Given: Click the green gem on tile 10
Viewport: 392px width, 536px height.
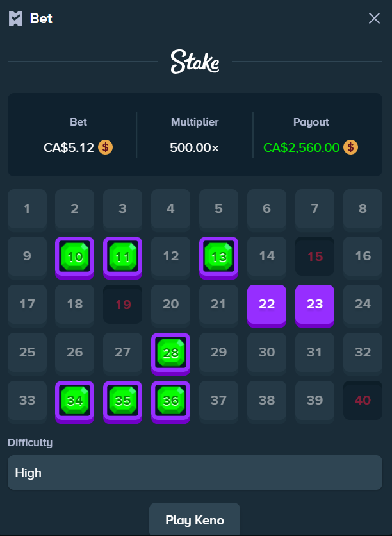Looking at the screenshot, I should tap(75, 256).
